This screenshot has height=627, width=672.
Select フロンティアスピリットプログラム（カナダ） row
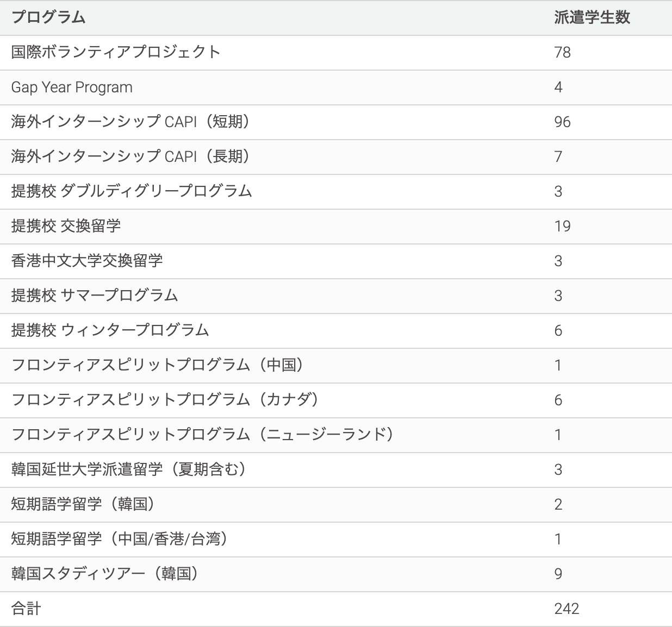tap(165, 400)
